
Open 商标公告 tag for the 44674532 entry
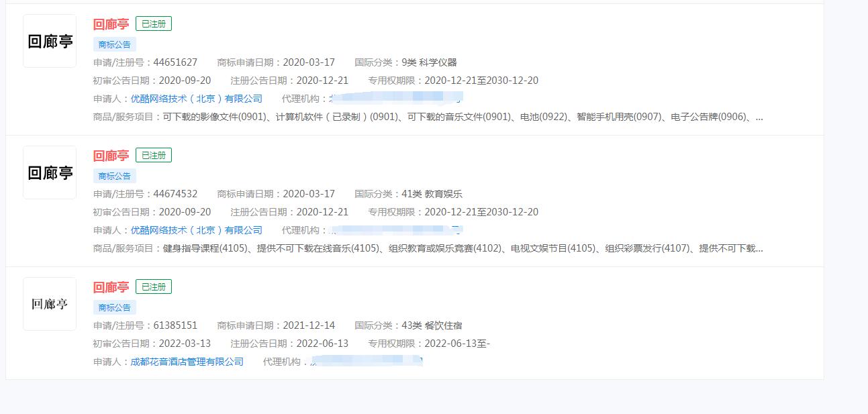pyautogui.click(x=115, y=176)
